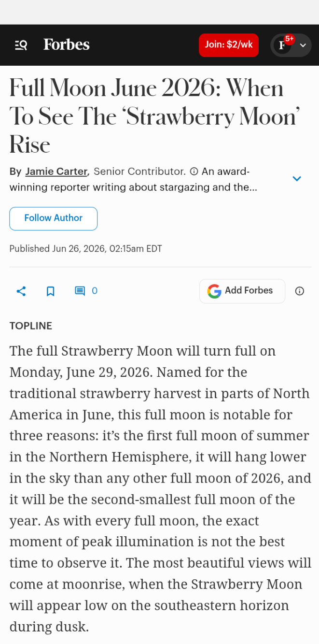Screen dimensions: 319x644
Task: Click the info icon beside Add Forbes
Action: tap(300, 291)
